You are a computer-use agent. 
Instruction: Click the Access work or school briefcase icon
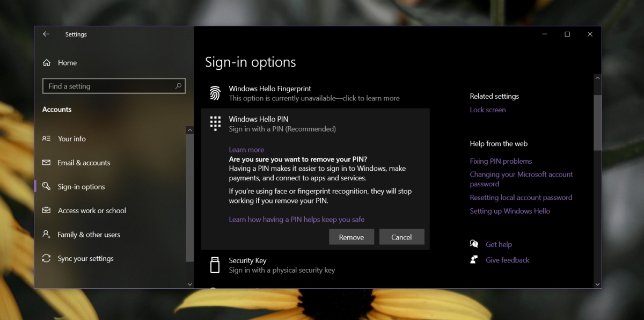coord(46,210)
